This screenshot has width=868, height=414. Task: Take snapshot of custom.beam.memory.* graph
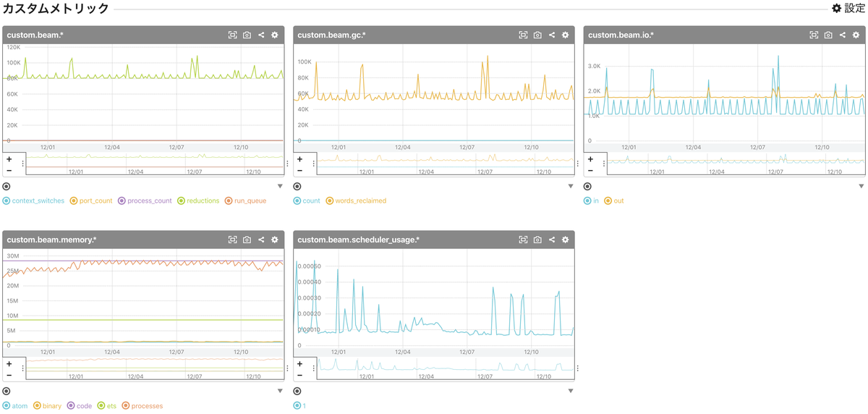(247, 240)
